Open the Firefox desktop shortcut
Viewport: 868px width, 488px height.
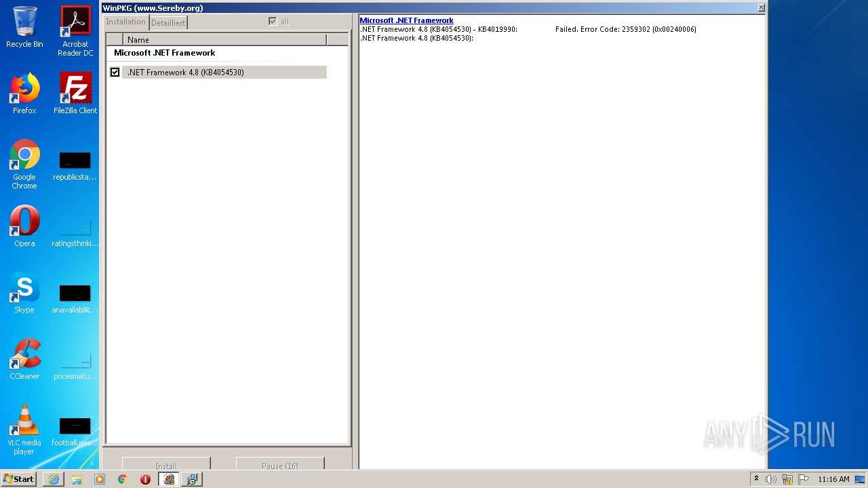click(24, 94)
